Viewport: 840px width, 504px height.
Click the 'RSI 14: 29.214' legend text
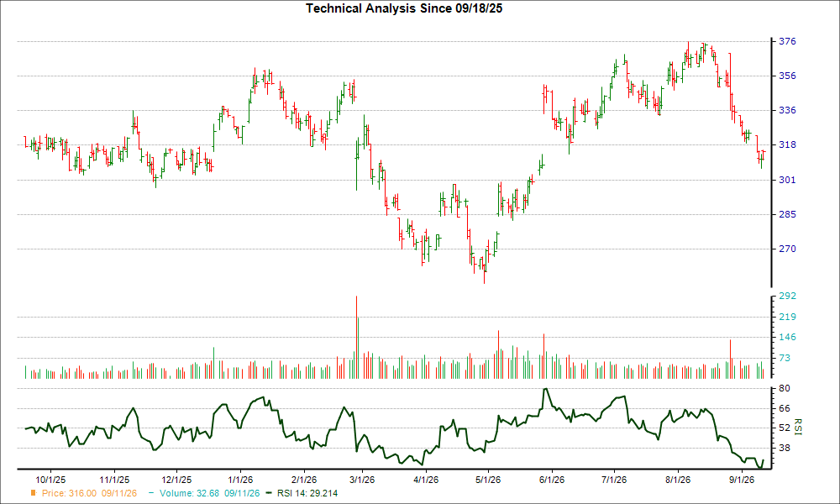pyautogui.click(x=307, y=493)
